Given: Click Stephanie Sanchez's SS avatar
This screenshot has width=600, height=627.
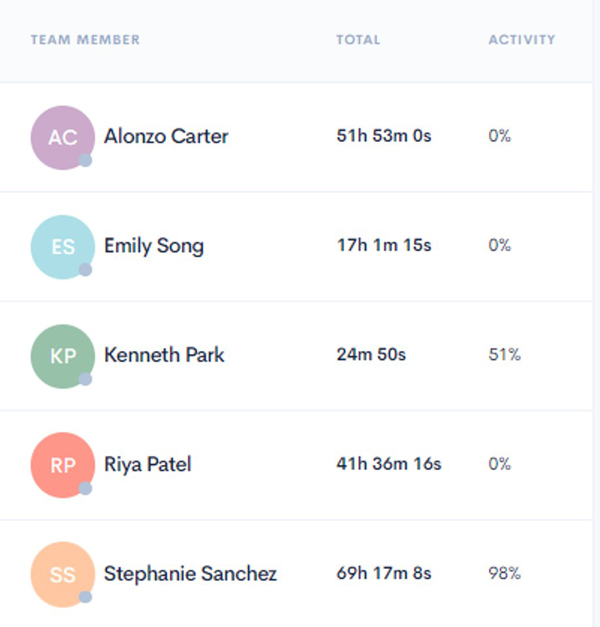Looking at the screenshot, I should point(62,574).
